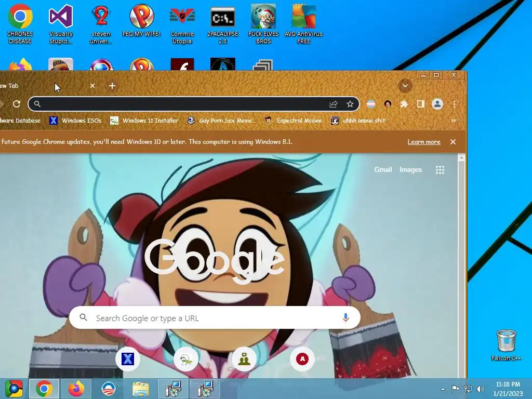Open the Extensions puzzle piece menu
Image resolution: width=532 pixels, height=399 pixels.
(x=404, y=104)
